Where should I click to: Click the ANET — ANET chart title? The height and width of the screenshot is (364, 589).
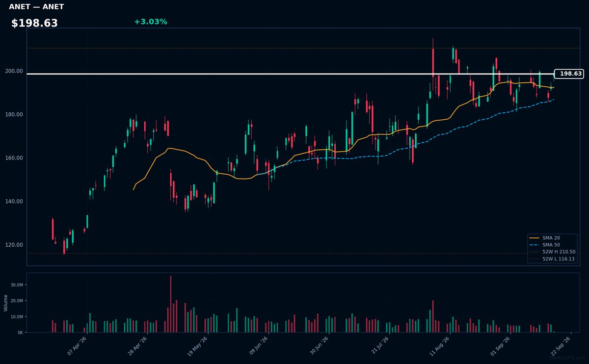click(x=36, y=7)
